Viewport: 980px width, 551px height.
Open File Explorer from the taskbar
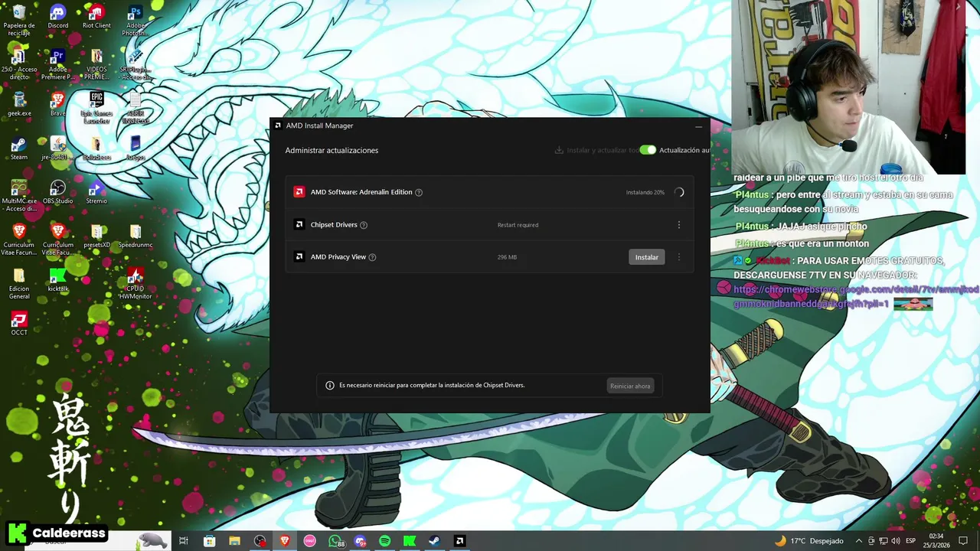pos(234,541)
